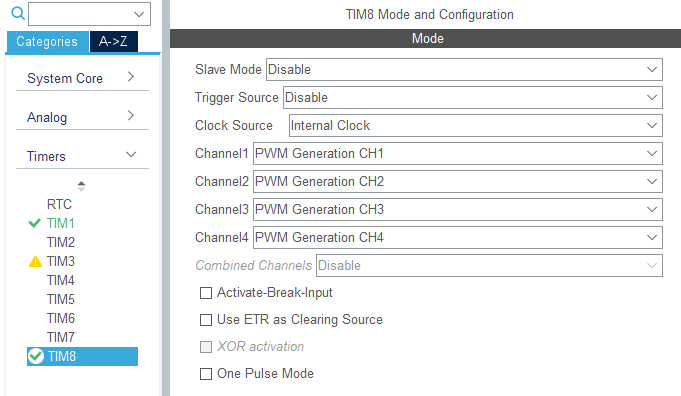
Task: Enable Activate-Break-Input checkbox
Action: pos(206,293)
